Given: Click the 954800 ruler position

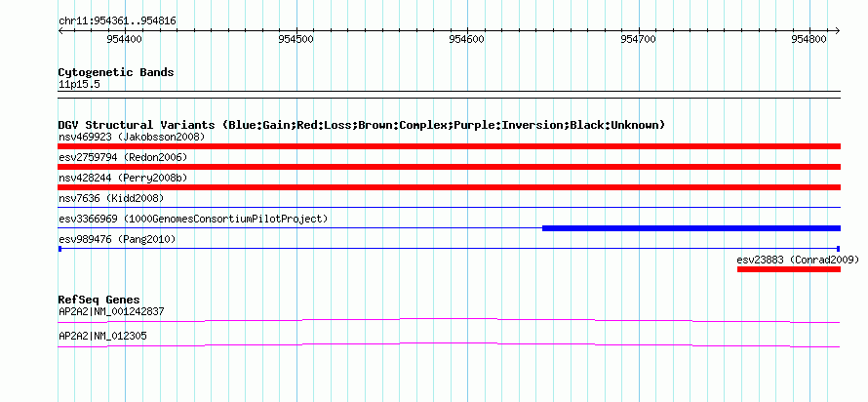Looking at the screenshot, I should 809,39.
